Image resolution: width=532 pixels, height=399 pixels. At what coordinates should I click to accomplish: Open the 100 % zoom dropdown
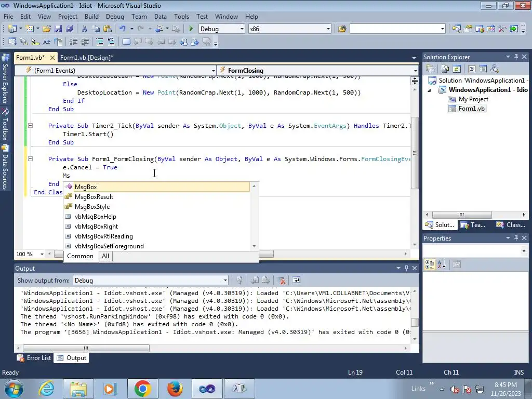click(x=42, y=254)
